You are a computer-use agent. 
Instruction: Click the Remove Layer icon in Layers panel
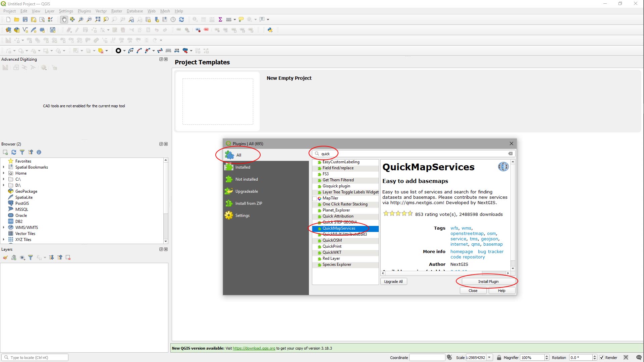click(68, 257)
